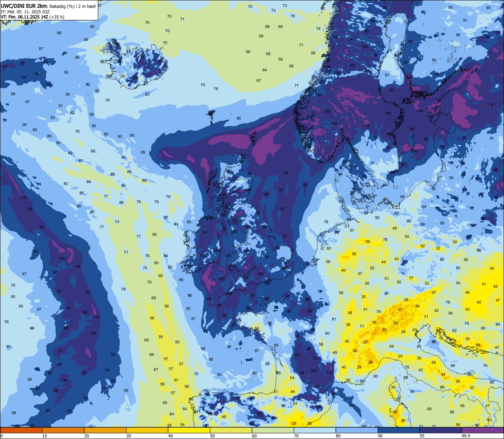The height and width of the screenshot is (439, 504).
Task: Click the 90–95 dark blue legend swatch
Action: pos(399,430)
